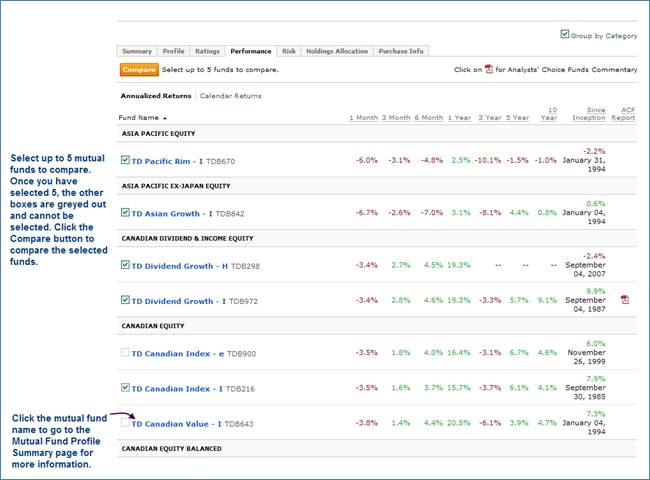Open TD Asian Growth - I fund profile
The image size is (650, 480).
coord(172,214)
